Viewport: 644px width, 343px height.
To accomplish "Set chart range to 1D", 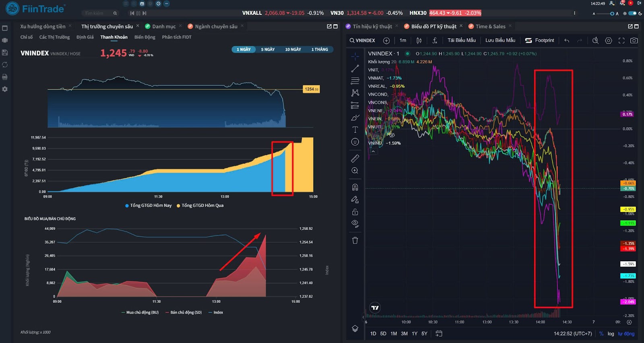I will click(373, 334).
